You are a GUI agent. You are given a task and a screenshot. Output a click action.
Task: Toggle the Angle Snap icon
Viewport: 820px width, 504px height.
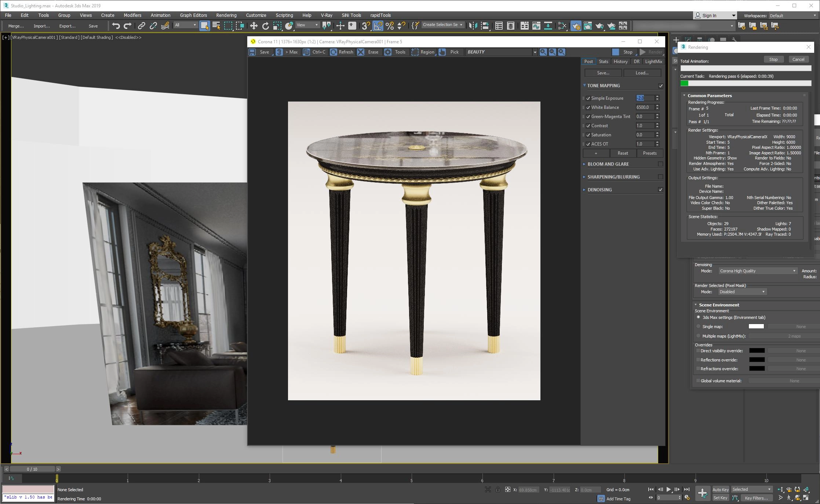[378, 26]
